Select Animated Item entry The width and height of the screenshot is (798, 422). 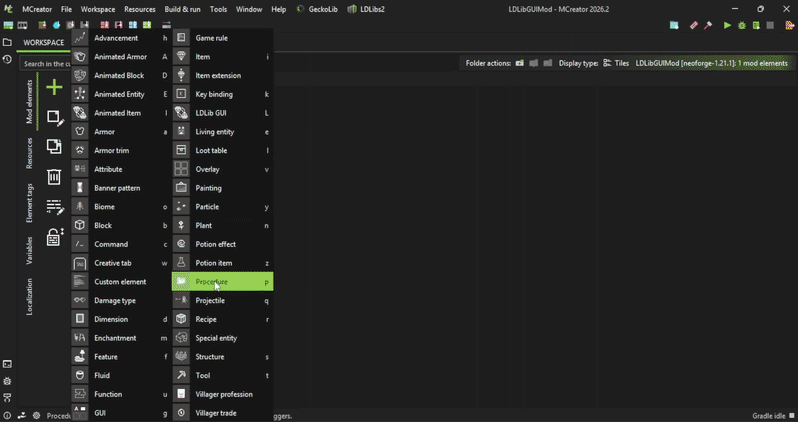pyautogui.click(x=121, y=113)
